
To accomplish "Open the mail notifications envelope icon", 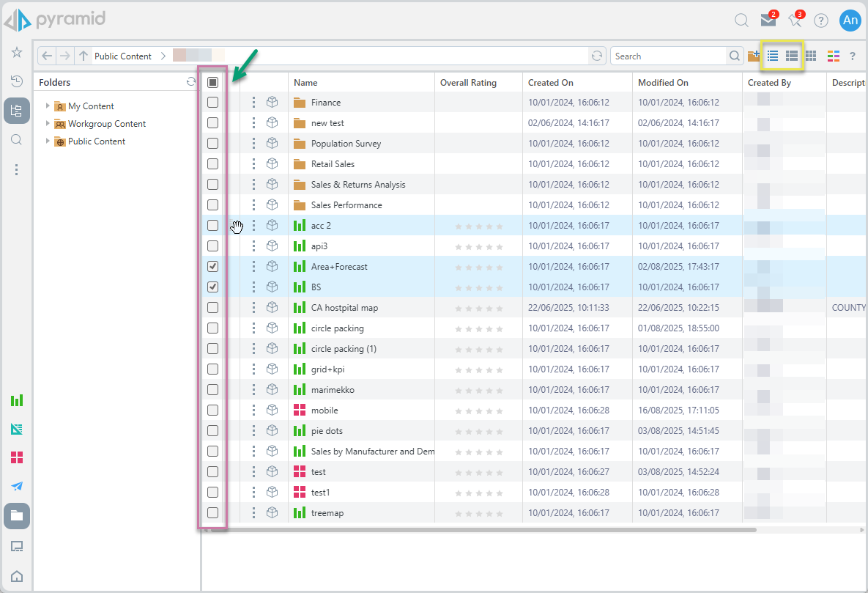I will pyautogui.click(x=767, y=20).
